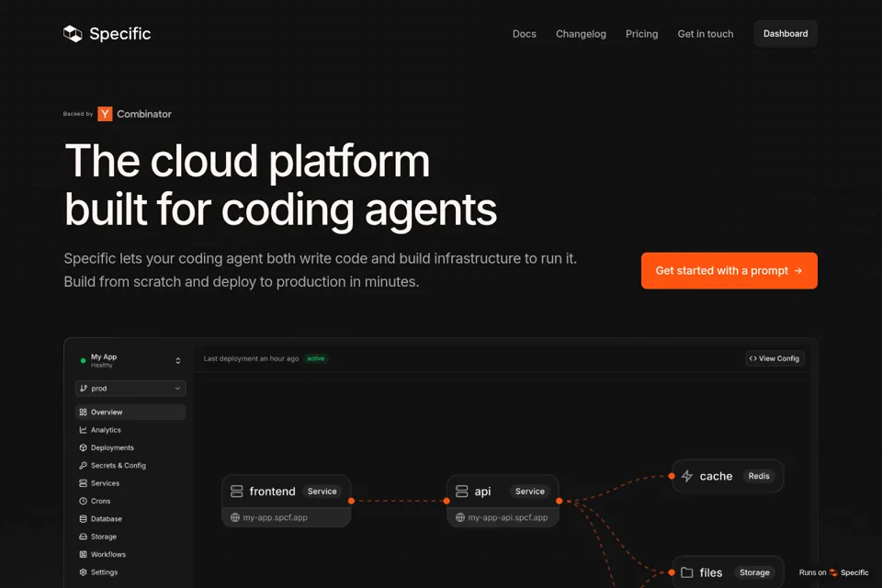Click the globe icon beside my-app.spcf.app
Viewport: 882px width, 588px height.
tap(235, 517)
